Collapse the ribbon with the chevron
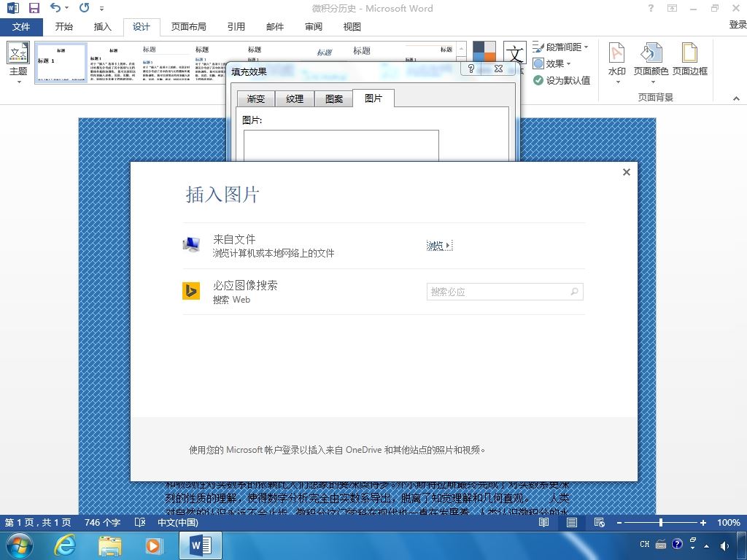This screenshot has width=747, height=560. 736,98
